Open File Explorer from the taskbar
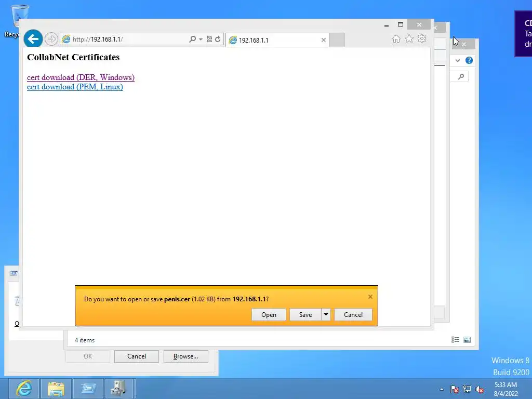532x399 pixels. point(56,389)
